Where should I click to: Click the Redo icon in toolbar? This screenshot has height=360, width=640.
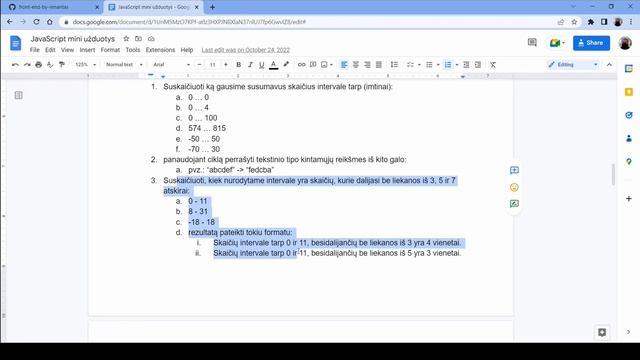(27, 64)
